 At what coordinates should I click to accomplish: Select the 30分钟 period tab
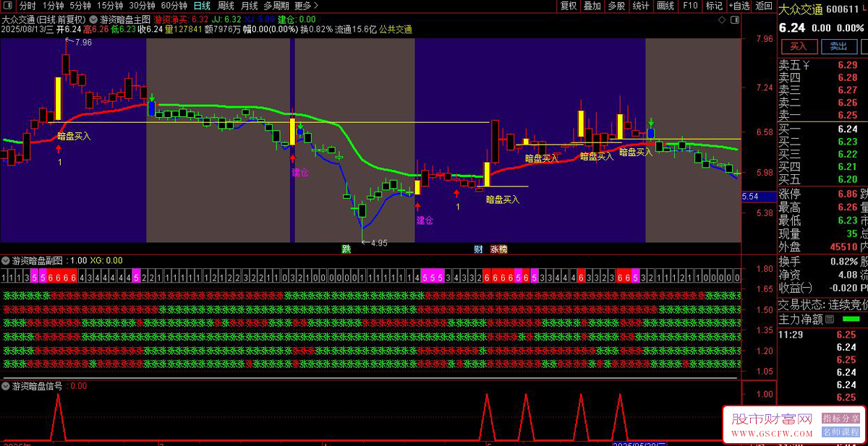142,6
